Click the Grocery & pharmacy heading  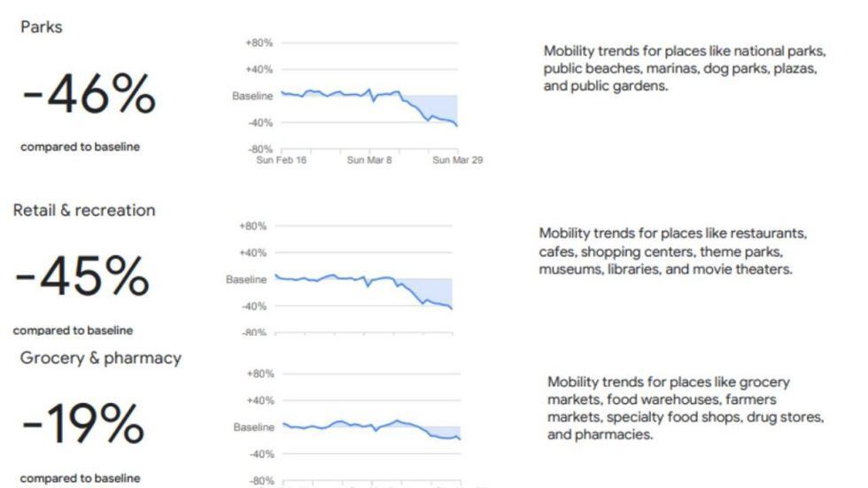point(100,358)
